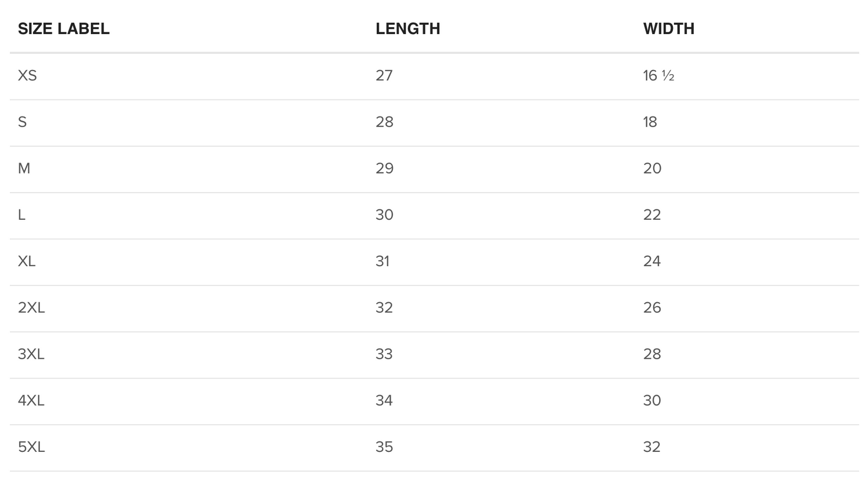The width and height of the screenshot is (868, 482).
Task: Click the 5XL width value 32
Action: tap(652, 447)
